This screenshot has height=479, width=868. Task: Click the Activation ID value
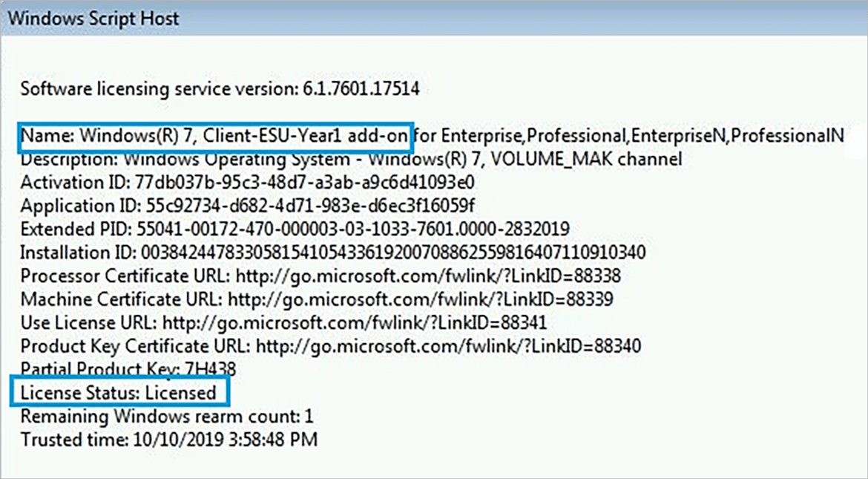(x=310, y=183)
